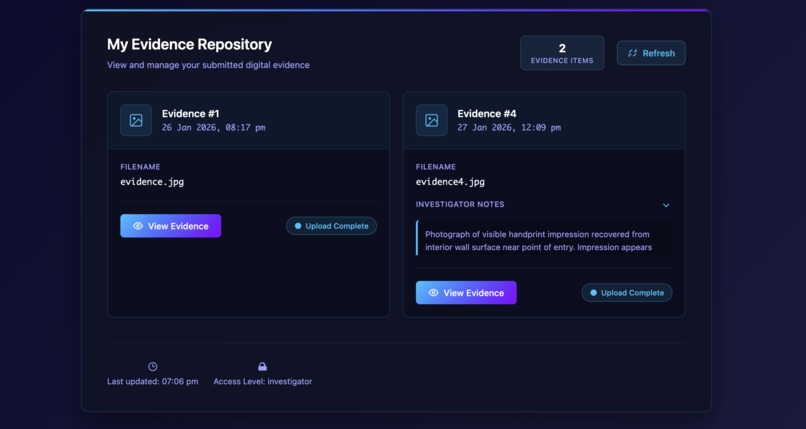This screenshot has width=806, height=429.
Task: Click the Evidence #1 title
Action: coord(191,114)
